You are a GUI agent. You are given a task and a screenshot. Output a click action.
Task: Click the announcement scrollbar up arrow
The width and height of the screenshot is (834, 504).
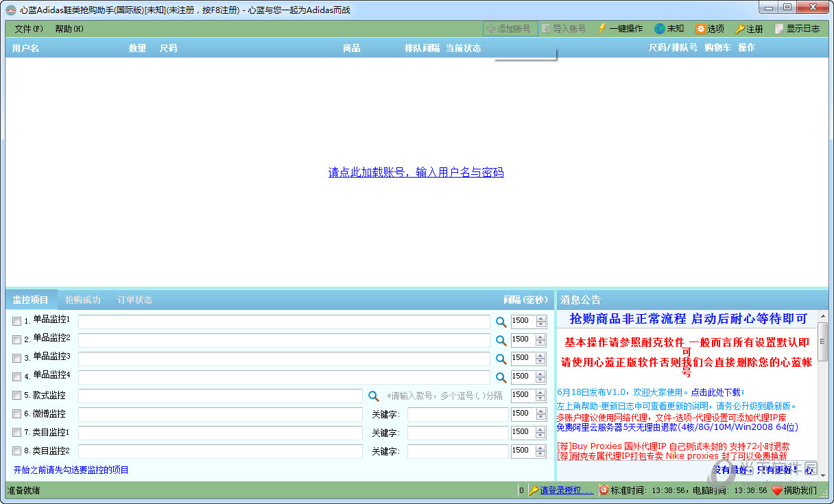coord(823,315)
